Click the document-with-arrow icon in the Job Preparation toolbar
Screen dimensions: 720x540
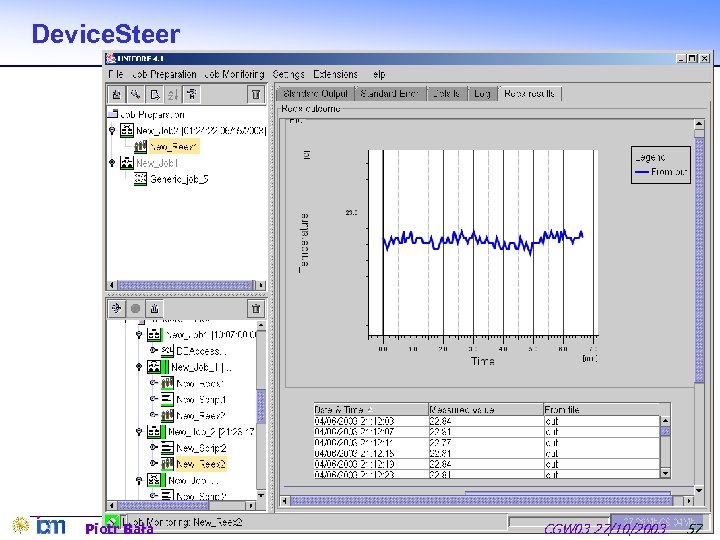pyautogui.click(x=155, y=95)
